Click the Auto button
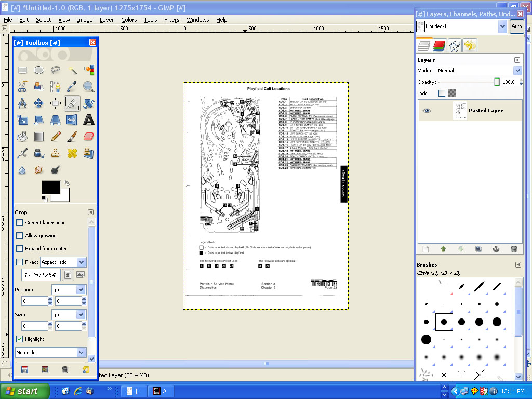Viewport: 532px width, 399px height. point(516,26)
